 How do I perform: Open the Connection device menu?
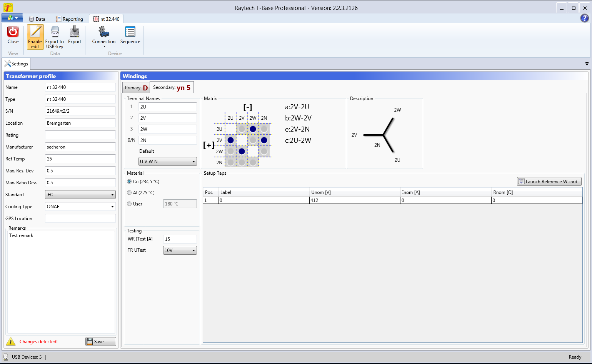point(104,37)
